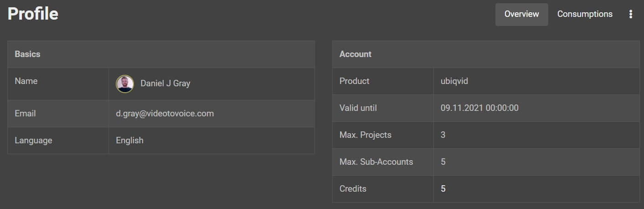This screenshot has height=209, width=644.
Task: Open the Consumptions tab
Action: [585, 14]
